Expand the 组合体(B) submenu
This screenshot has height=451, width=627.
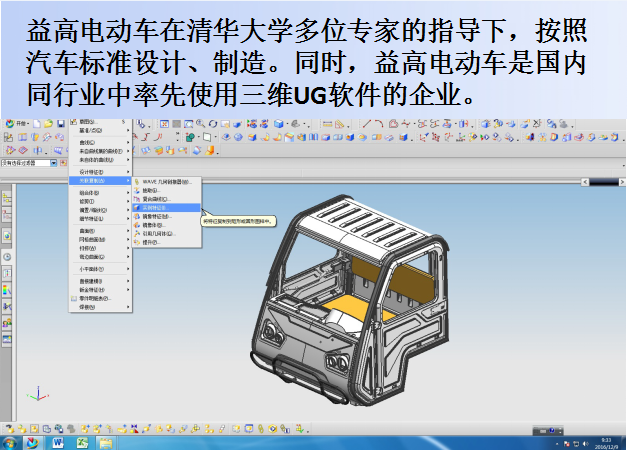point(100,193)
